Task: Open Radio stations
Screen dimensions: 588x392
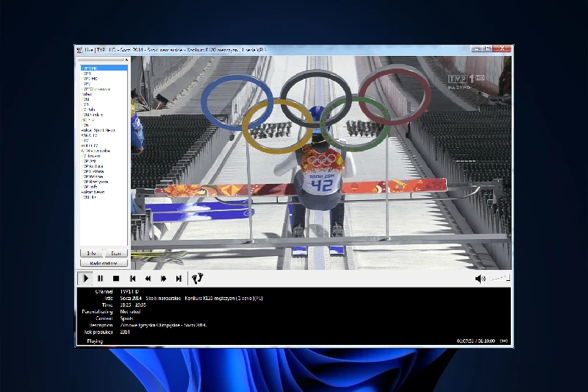Action: [104, 263]
